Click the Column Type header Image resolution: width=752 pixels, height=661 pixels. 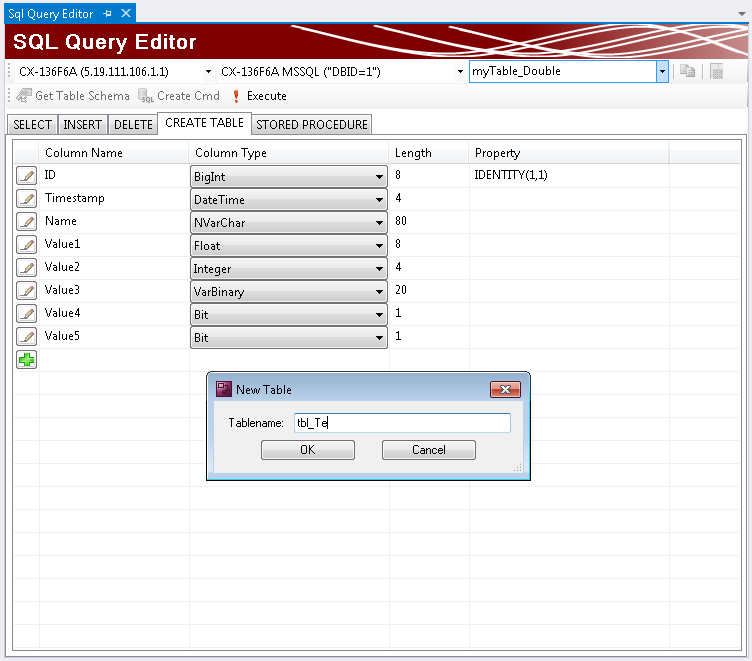pos(289,153)
